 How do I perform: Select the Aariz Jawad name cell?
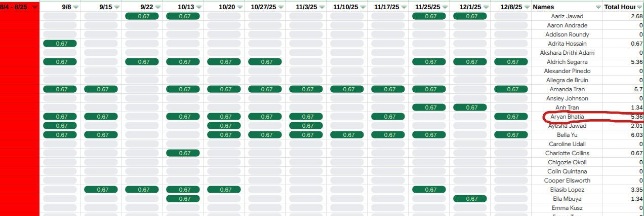tap(567, 16)
